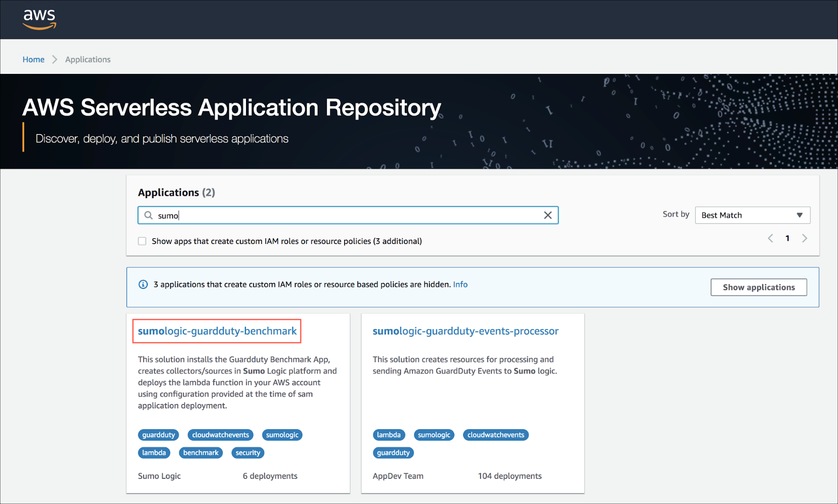Viewport: 838px width, 504px height.
Task: Open the Info link in hidden apps notice
Action: [460, 284]
